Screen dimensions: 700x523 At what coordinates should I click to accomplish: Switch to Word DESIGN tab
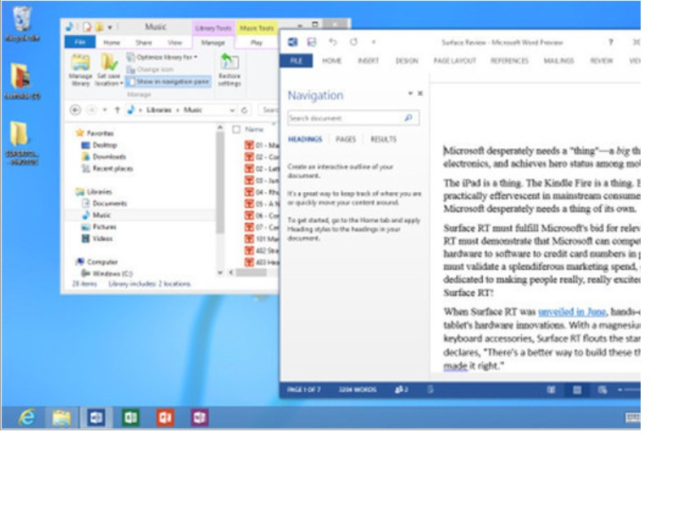pos(407,61)
